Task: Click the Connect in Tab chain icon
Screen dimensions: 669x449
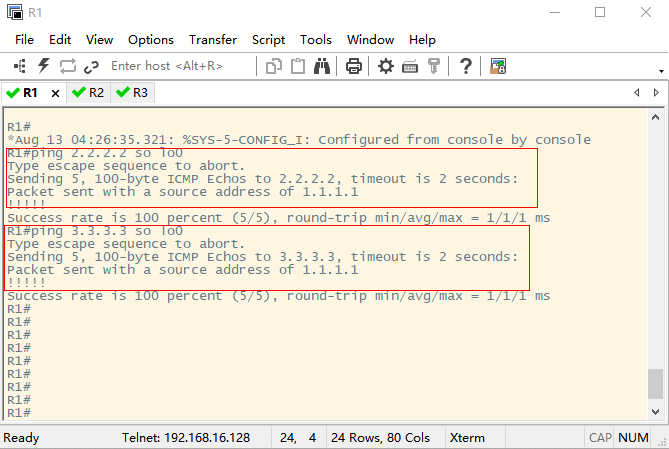Action: click(91, 67)
